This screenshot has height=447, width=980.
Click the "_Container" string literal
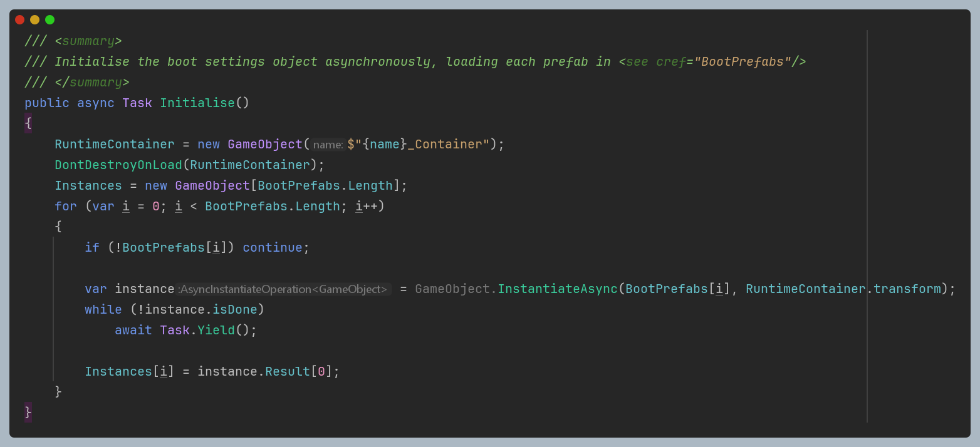449,144
